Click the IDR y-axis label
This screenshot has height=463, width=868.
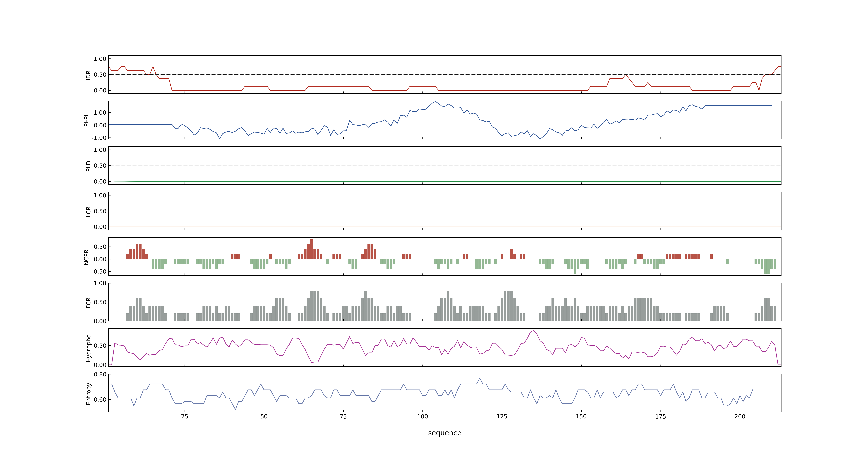click(88, 75)
